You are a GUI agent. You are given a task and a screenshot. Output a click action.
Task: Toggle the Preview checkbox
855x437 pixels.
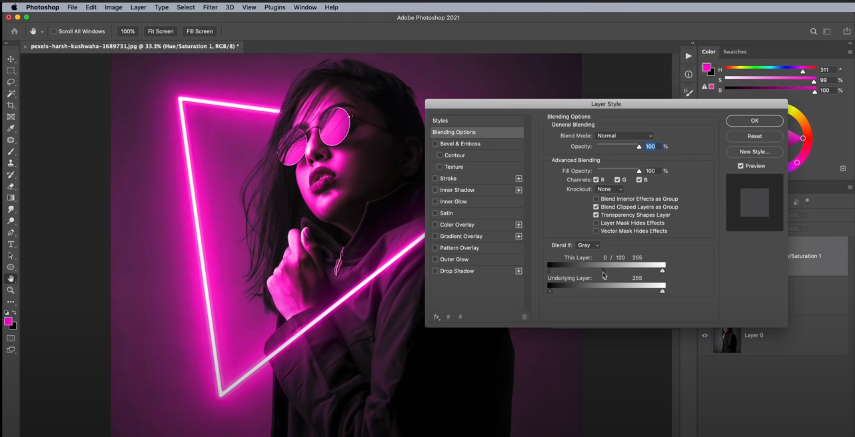pyautogui.click(x=740, y=166)
